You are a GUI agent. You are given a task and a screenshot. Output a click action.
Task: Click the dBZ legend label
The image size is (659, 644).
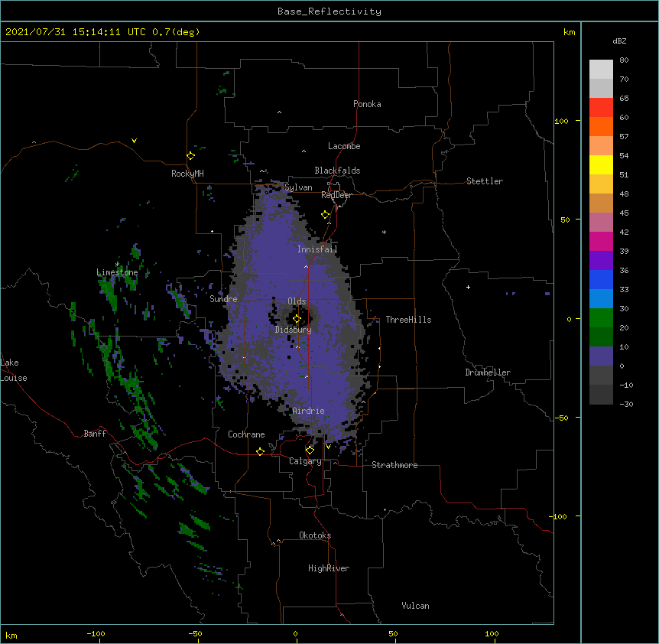[x=619, y=41]
